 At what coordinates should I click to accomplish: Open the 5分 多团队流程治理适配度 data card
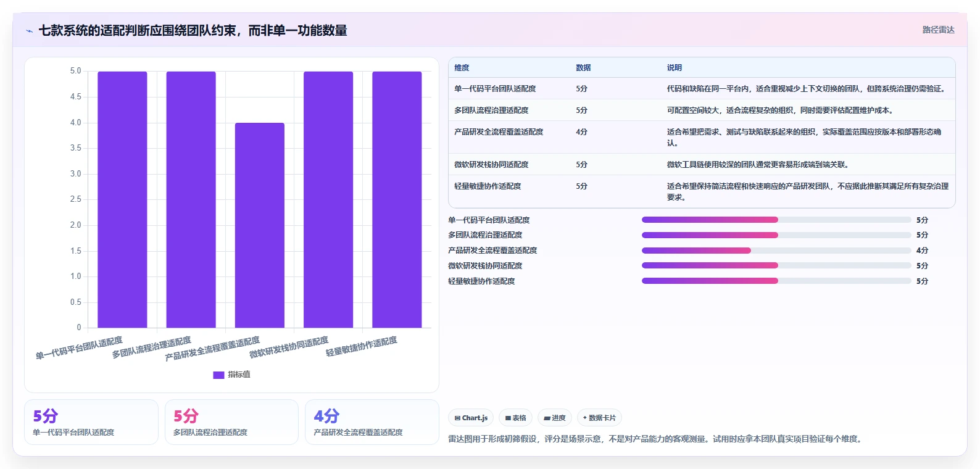click(x=231, y=422)
